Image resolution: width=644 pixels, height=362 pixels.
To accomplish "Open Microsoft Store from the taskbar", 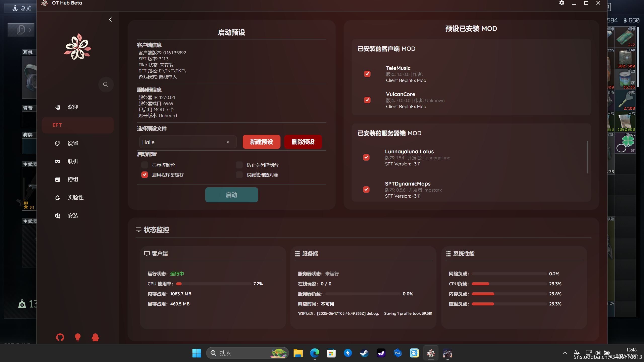I will (331, 353).
